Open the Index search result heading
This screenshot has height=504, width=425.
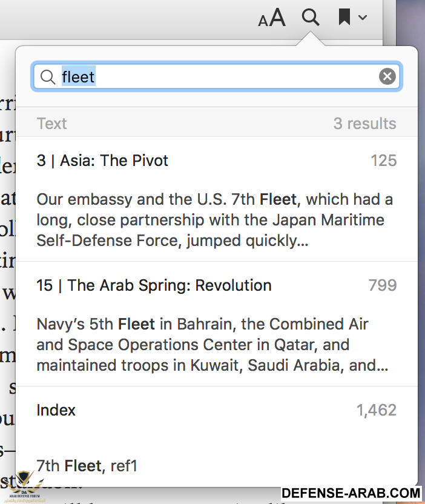click(x=56, y=410)
